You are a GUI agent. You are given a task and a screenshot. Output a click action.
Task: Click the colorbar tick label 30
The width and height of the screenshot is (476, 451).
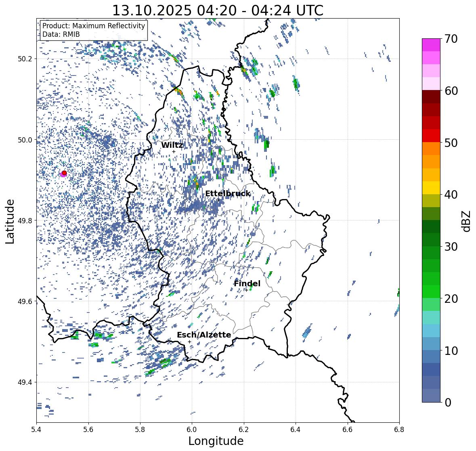pyautogui.click(x=451, y=247)
